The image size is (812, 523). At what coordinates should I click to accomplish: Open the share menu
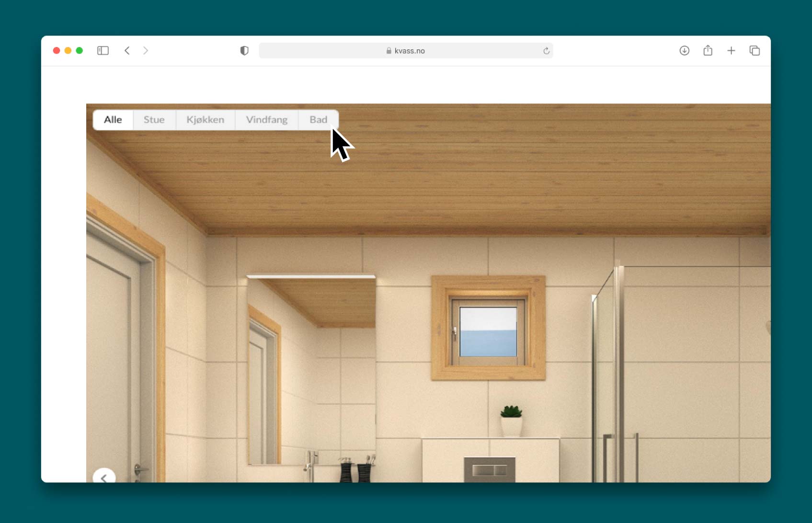tap(708, 51)
